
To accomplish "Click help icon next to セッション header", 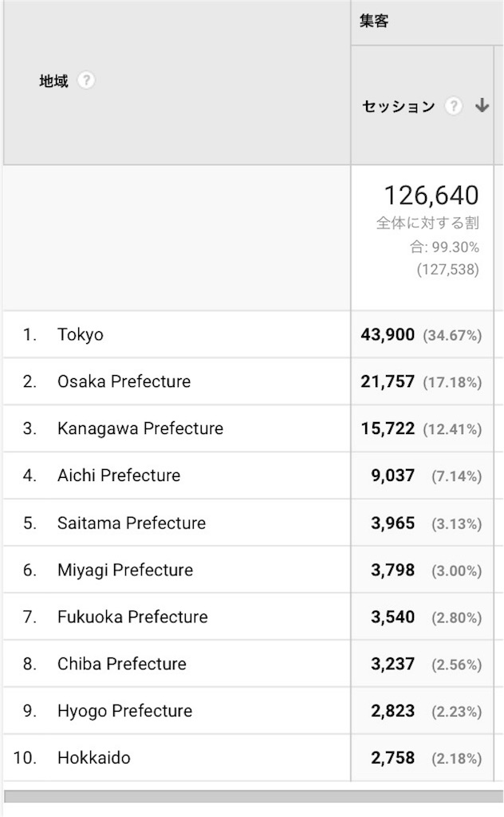I will tap(454, 106).
